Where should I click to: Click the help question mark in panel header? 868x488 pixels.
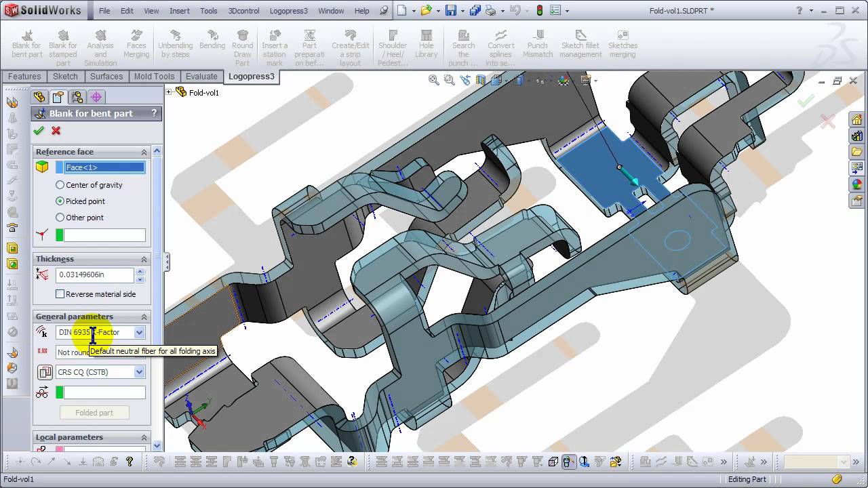tap(154, 113)
